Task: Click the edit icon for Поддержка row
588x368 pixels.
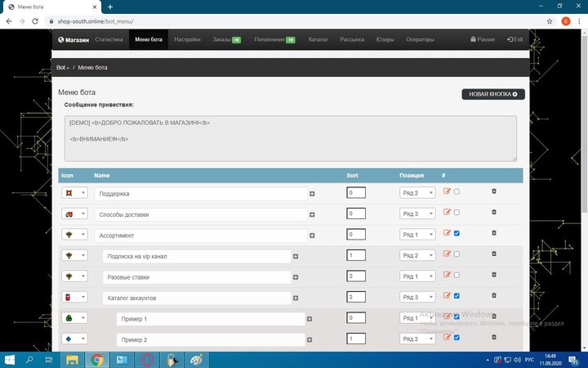Action: (447, 191)
